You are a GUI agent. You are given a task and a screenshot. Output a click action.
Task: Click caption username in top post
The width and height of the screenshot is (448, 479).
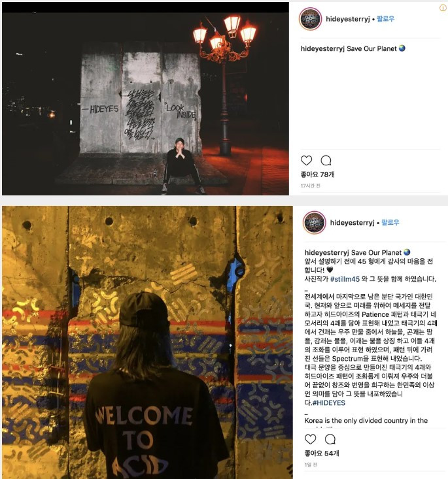(322, 48)
